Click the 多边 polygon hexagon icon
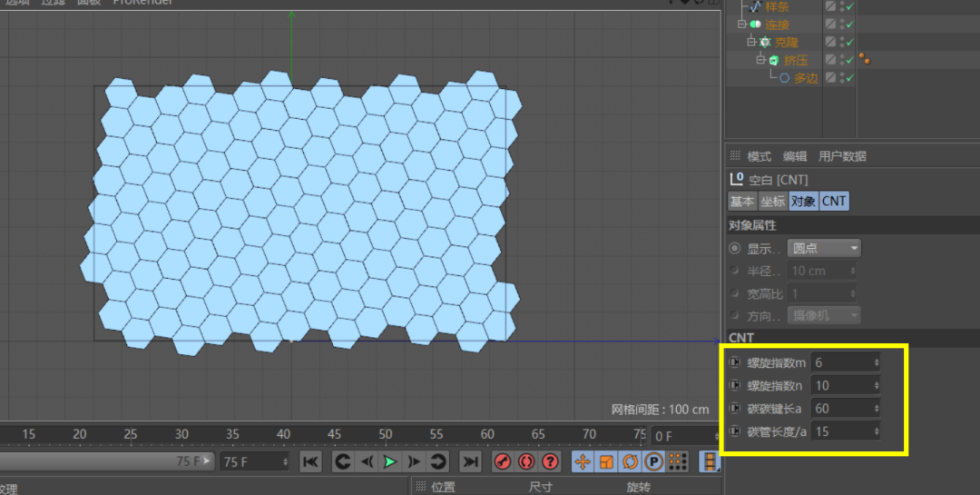Viewport: 980px width, 495px height. (x=784, y=78)
